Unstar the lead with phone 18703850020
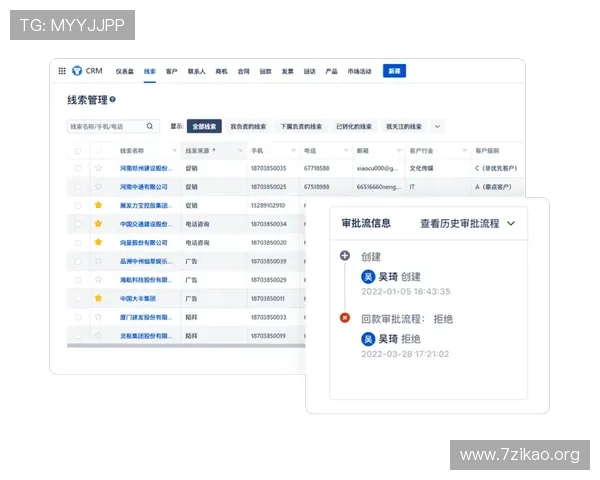600x480 pixels. point(98,242)
